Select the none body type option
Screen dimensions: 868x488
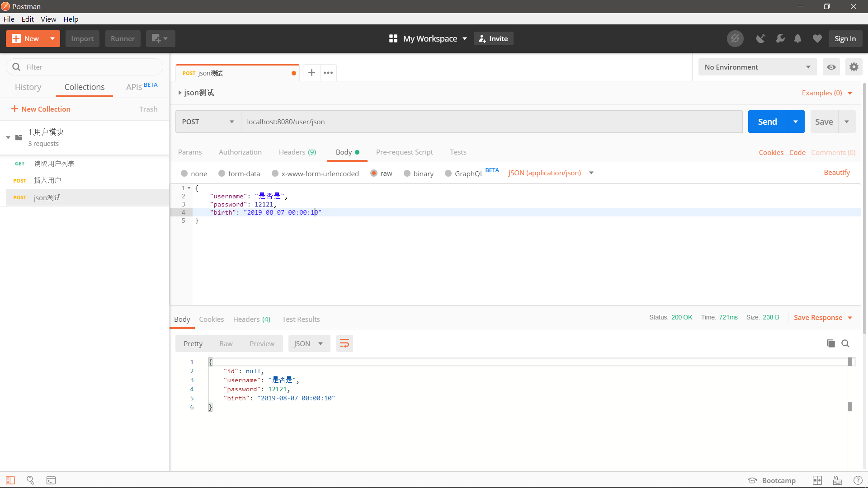[x=184, y=174]
